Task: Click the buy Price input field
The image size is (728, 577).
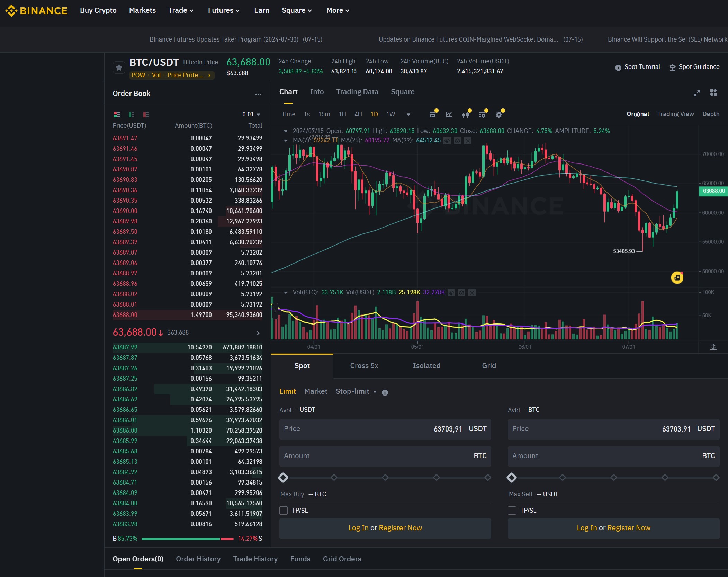Action: (385, 429)
